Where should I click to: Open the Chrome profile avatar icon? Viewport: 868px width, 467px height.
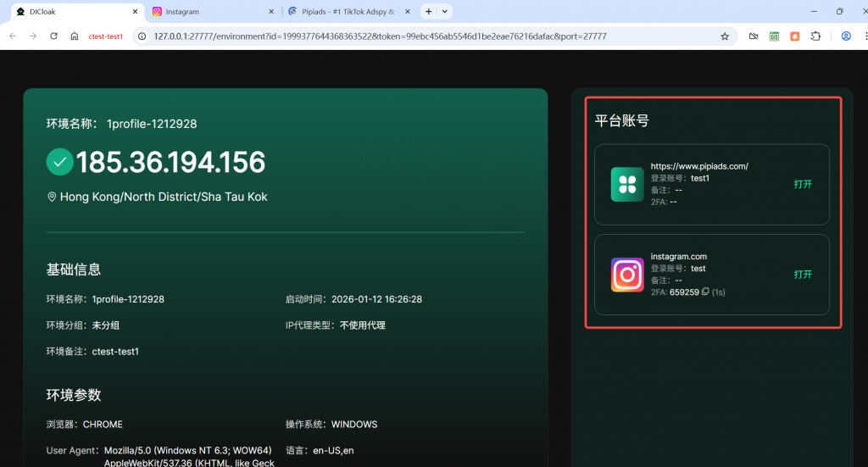click(846, 36)
